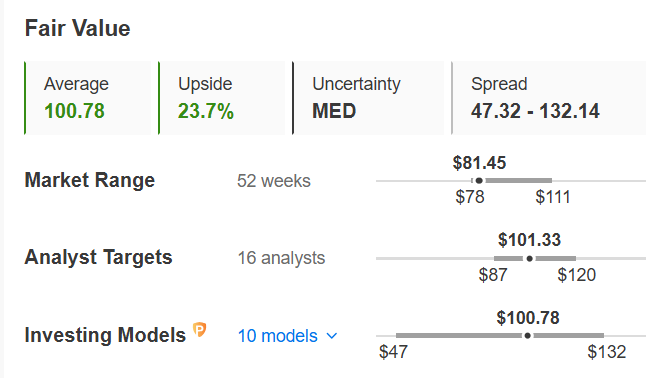The image size is (646, 378).
Task: Click the Analyst Targets label
Action: [x=98, y=258]
